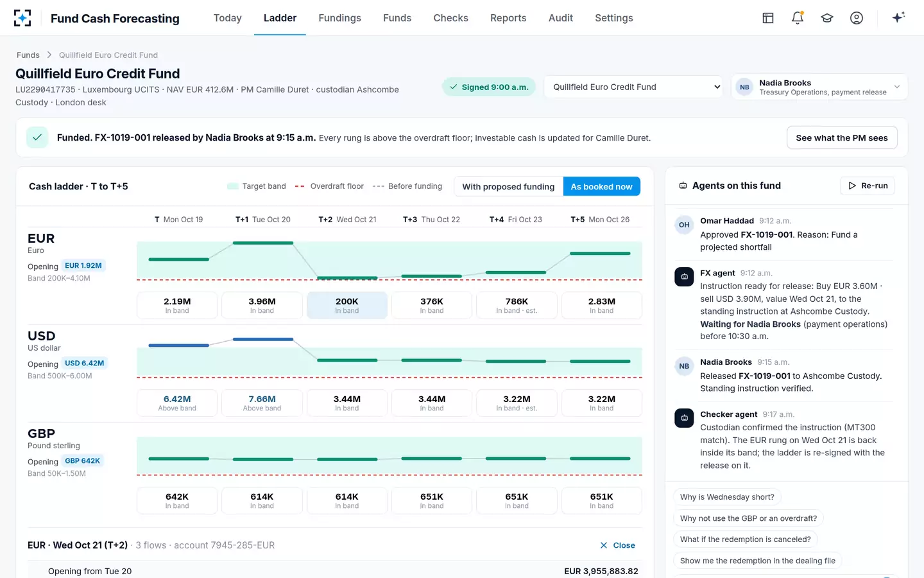Select the EUR 3.96M Tue Oct 20 cell
This screenshot has height=578, width=924.
262,305
